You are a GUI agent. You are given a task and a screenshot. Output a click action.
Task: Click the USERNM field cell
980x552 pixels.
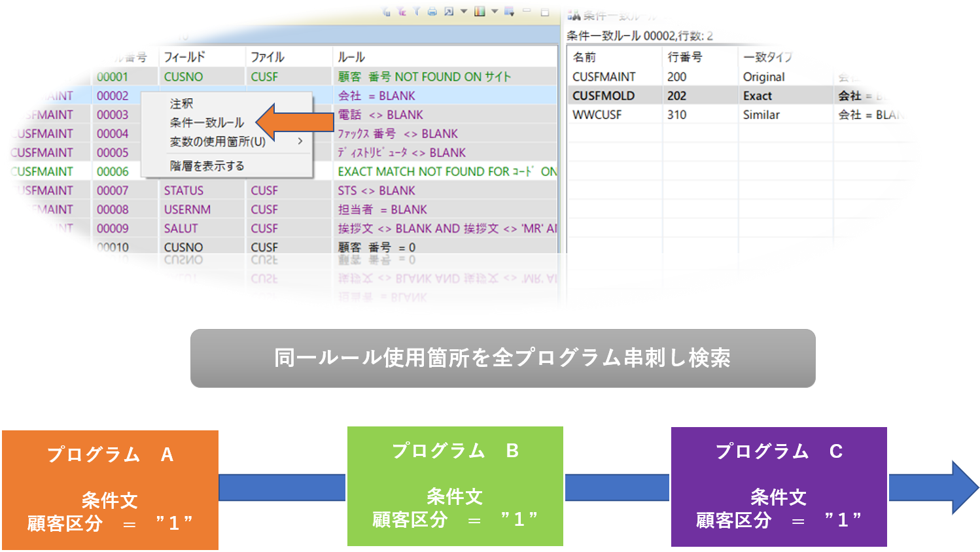(x=187, y=209)
